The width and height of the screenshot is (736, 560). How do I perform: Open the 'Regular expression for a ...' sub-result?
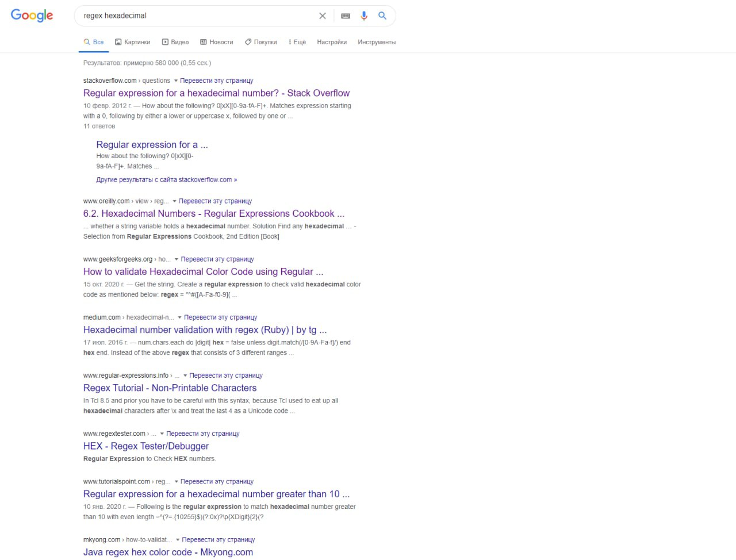click(x=152, y=145)
